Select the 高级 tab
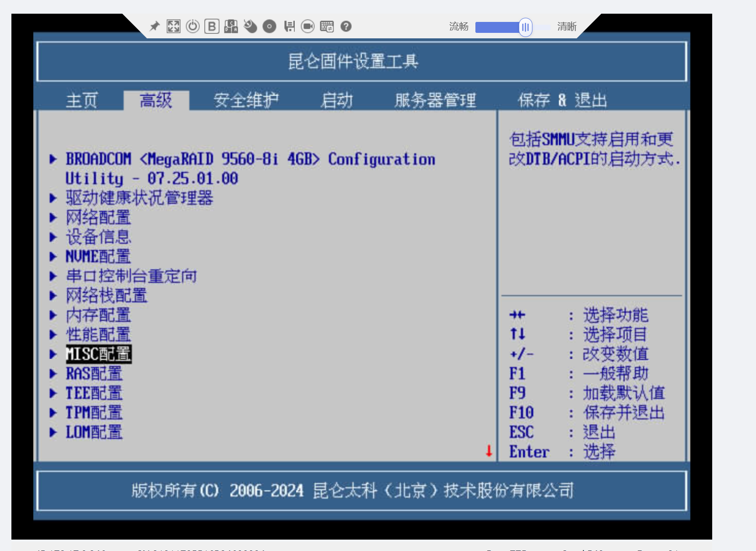The width and height of the screenshot is (756, 551). tap(156, 100)
